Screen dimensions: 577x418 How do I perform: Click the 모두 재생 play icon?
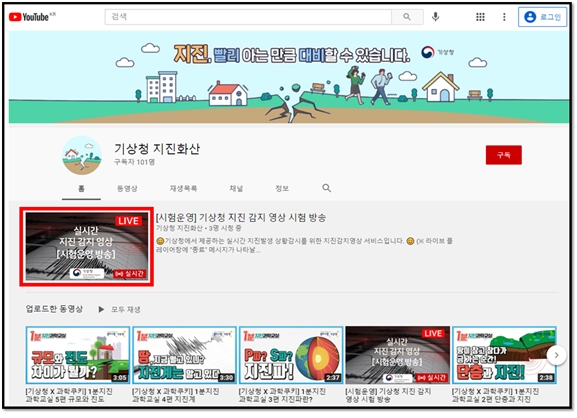pyautogui.click(x=101, y=309)
